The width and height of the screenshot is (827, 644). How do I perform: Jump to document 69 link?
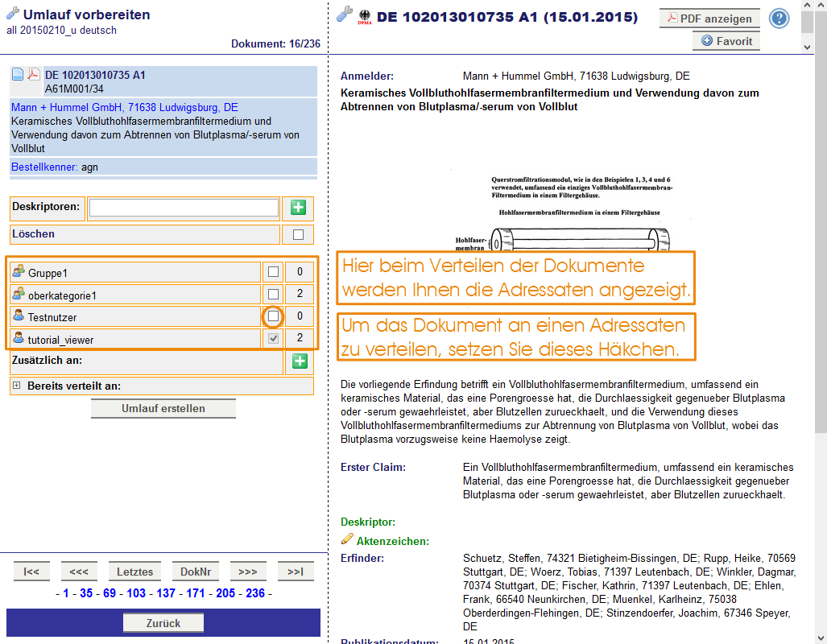pos(110,593)
